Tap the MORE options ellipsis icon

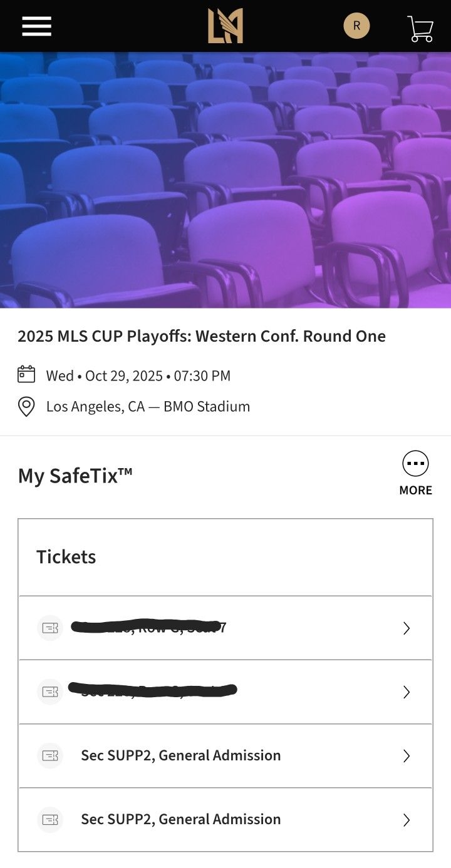tap(416, 464)
